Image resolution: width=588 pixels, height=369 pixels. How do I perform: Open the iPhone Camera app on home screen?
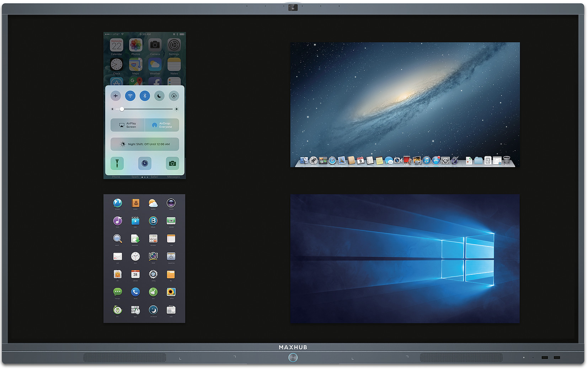155,45
